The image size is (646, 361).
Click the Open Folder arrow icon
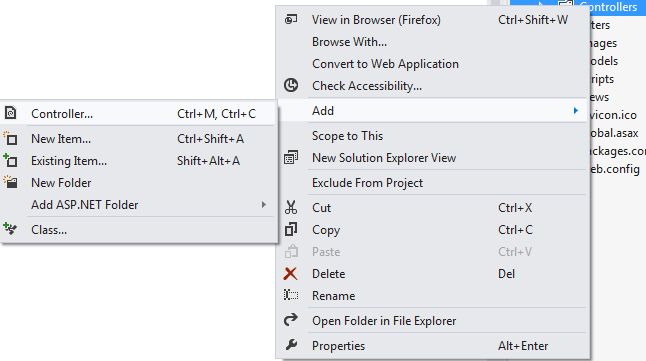click(x=291, y=320)
